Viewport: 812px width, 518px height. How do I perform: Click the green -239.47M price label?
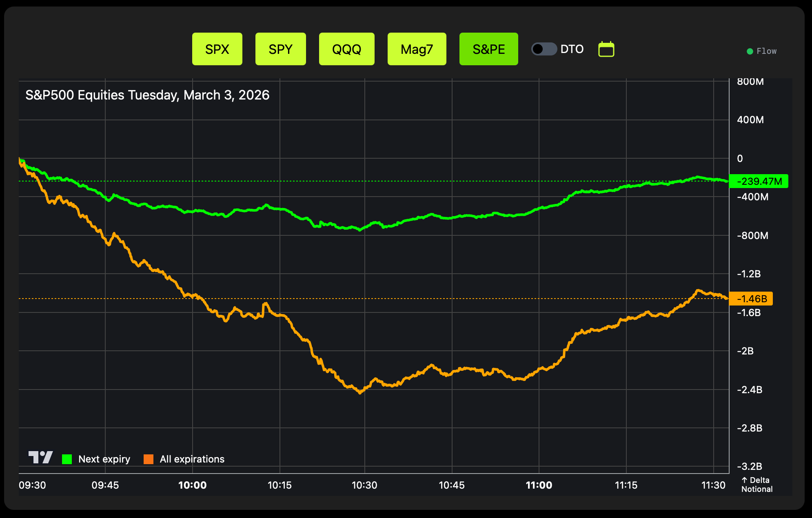[759, 181]
